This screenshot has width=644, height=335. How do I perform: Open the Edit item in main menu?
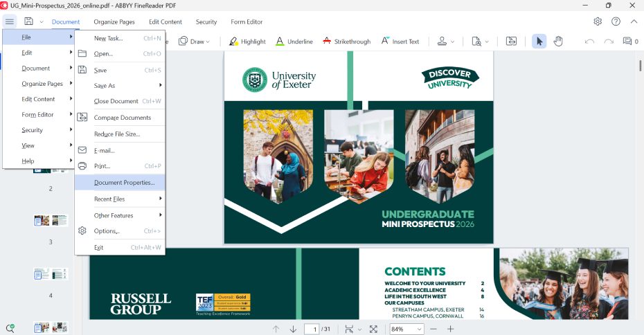[39, 53]
